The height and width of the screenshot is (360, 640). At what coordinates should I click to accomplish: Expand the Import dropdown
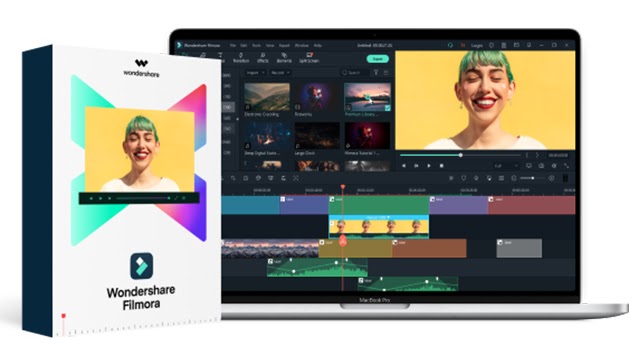tap(256, 73)
